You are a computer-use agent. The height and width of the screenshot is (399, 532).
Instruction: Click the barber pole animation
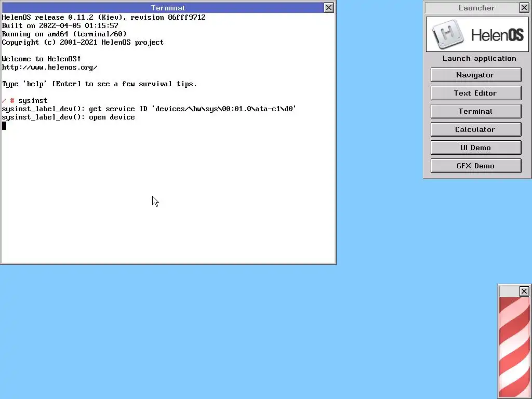click(514, 348)
